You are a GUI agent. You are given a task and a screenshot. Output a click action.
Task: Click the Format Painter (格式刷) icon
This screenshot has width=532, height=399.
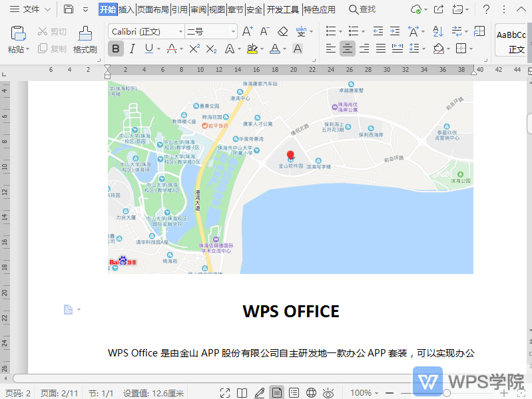[x=85, y=33]
